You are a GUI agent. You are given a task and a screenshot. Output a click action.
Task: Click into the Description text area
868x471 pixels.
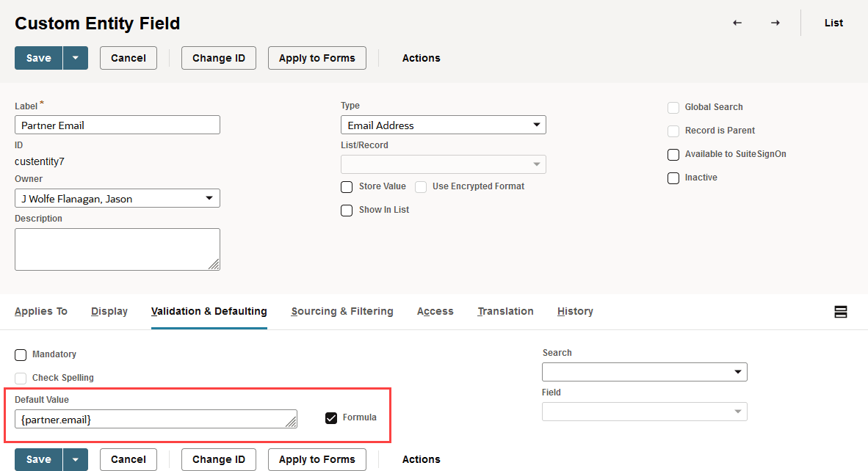point(117,249)
